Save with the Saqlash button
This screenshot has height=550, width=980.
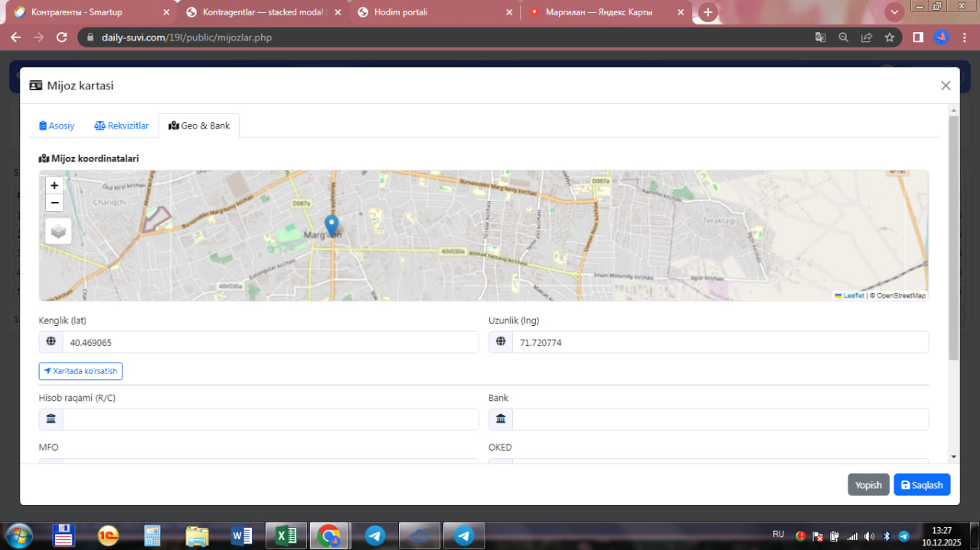pos(922,485)
